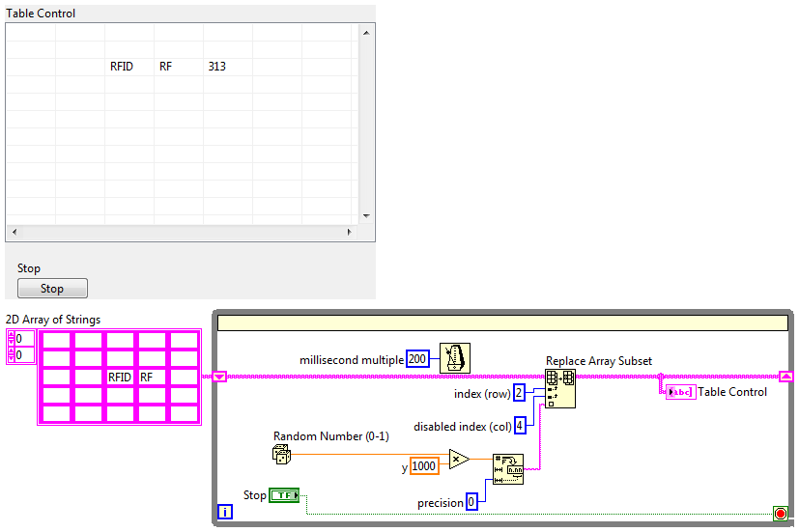Select the Replace Array Subset function node

pos(560,389)
